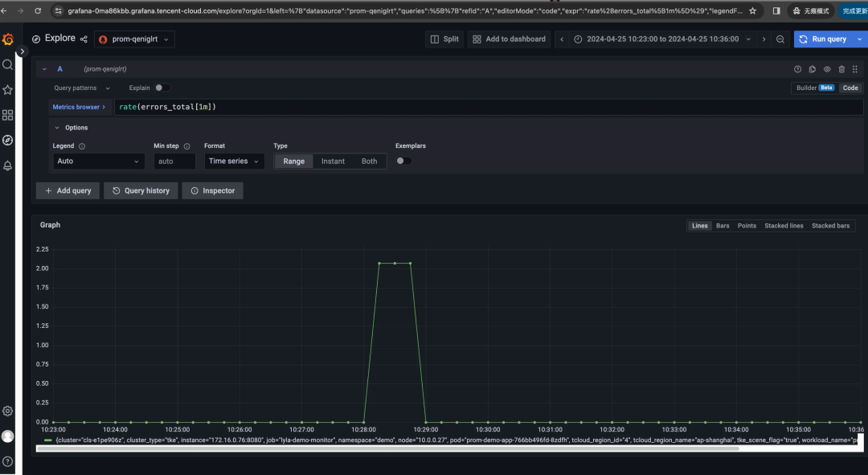Switch to Code editor mode

(850, 88)
